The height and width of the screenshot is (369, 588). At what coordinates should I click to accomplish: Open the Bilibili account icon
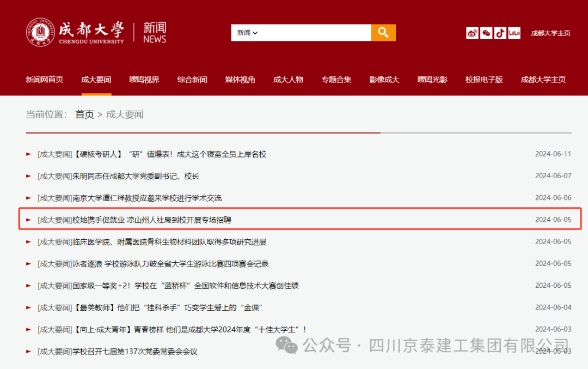513,33
